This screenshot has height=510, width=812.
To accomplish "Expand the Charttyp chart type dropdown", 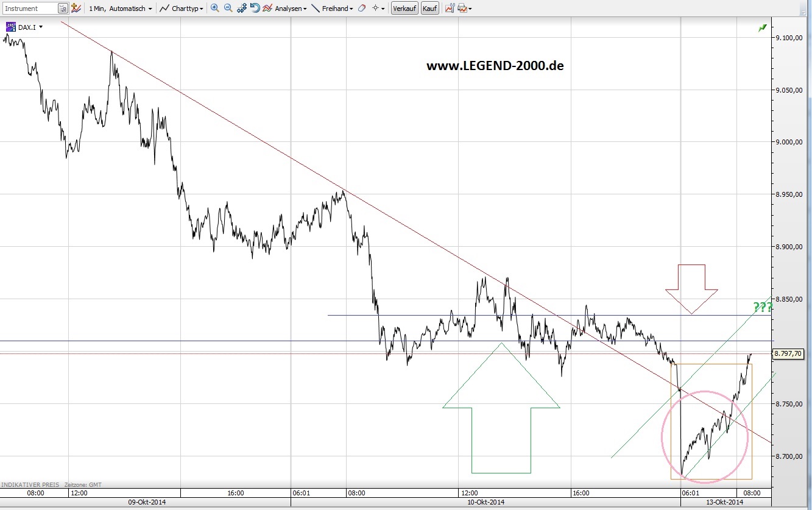I will click(x=182, y=8).
